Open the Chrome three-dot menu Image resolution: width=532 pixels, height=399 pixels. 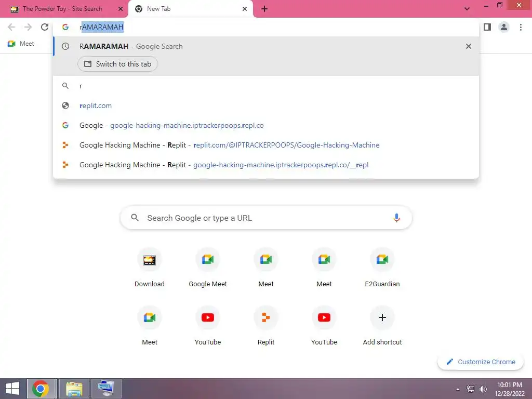[521, 27]
